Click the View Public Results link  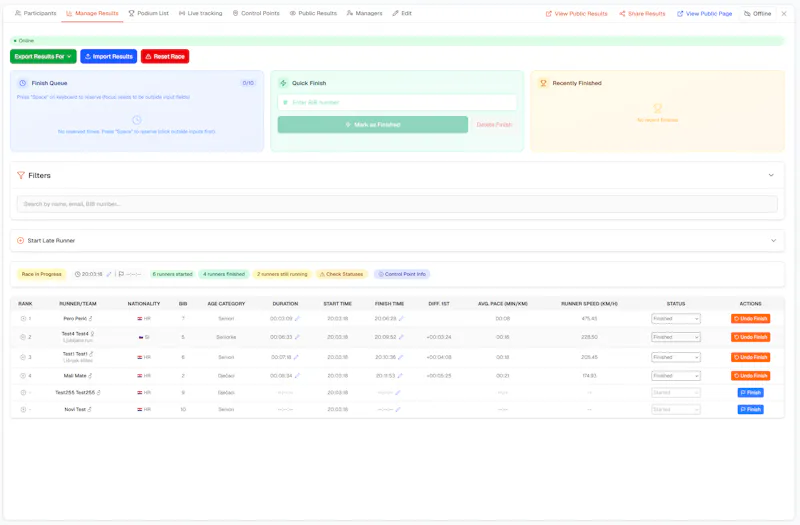pyautogui.click(x=577, y=14)
